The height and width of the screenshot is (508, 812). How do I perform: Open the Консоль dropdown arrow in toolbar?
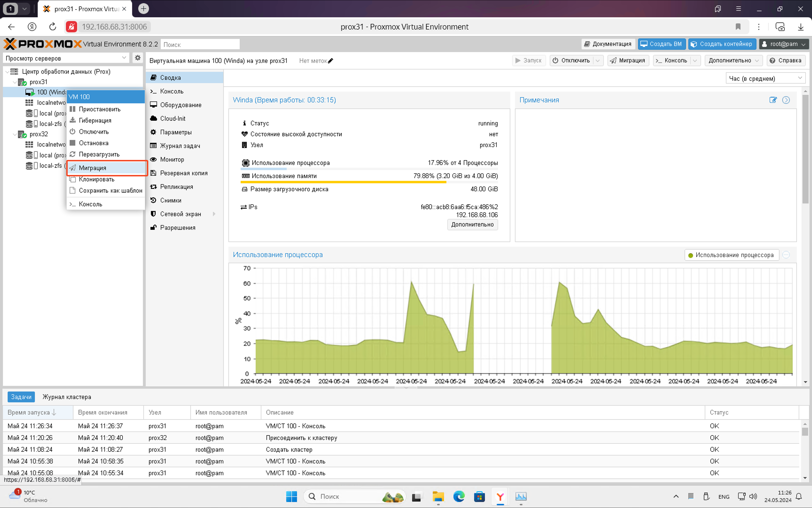pos(695,60)
